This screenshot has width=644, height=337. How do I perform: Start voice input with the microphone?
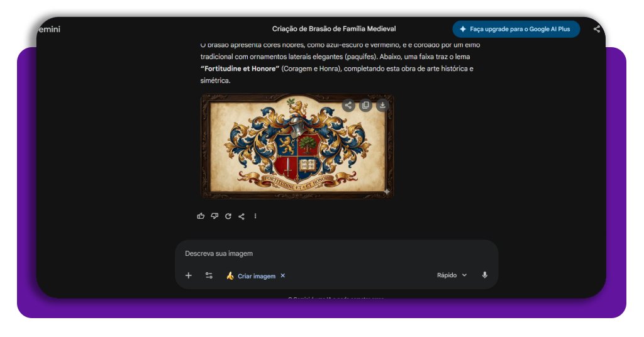click(x=485, y=275)
